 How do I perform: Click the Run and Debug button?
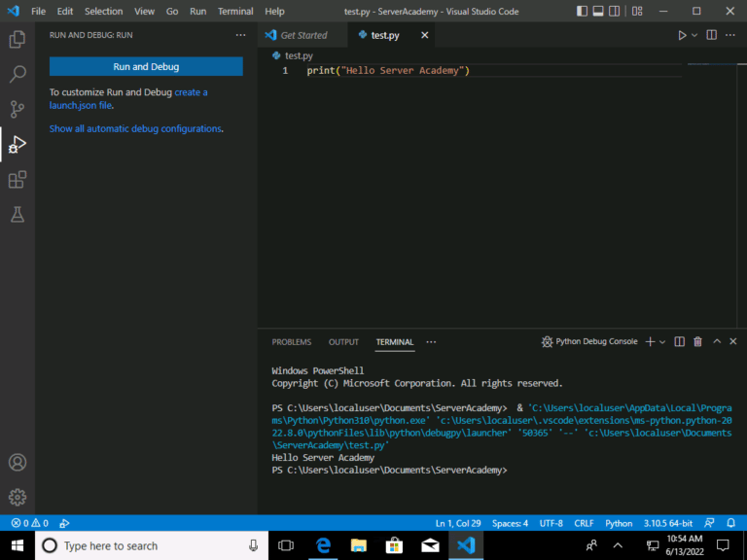[x=146, y=67]
